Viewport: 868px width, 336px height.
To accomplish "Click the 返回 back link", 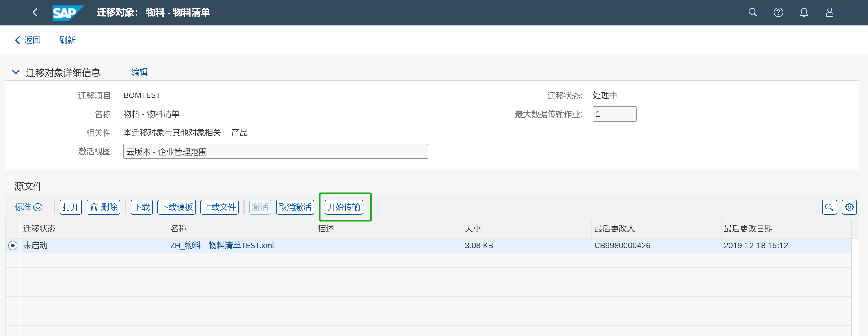I will click(28, 40).
